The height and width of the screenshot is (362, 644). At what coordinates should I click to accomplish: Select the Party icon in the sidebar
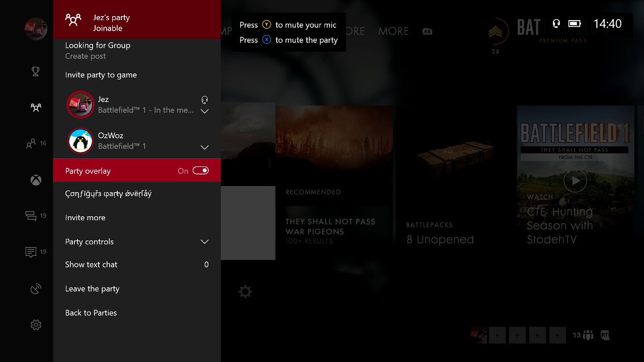[35, 107]
